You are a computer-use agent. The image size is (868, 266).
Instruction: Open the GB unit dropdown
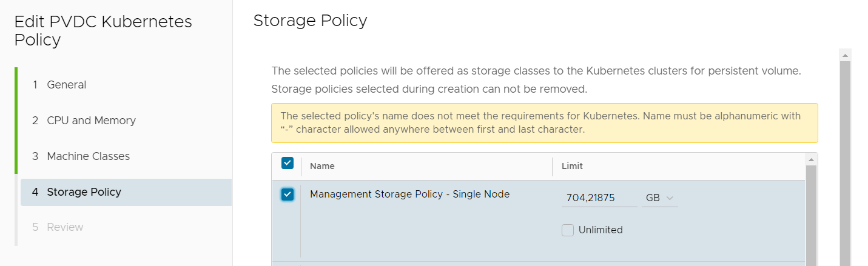(659, 198)
